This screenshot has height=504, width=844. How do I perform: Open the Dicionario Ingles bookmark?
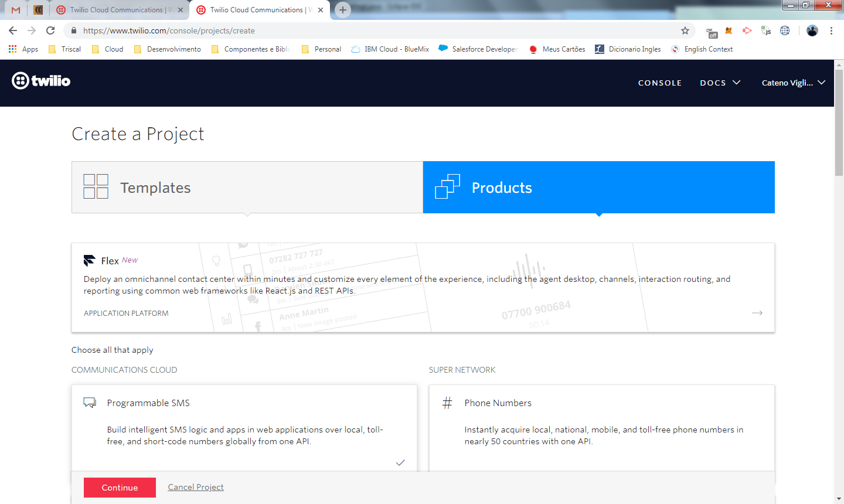[628, 49]
